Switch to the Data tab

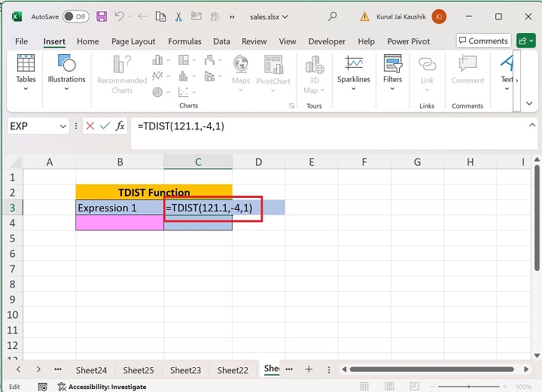(221, 41)
